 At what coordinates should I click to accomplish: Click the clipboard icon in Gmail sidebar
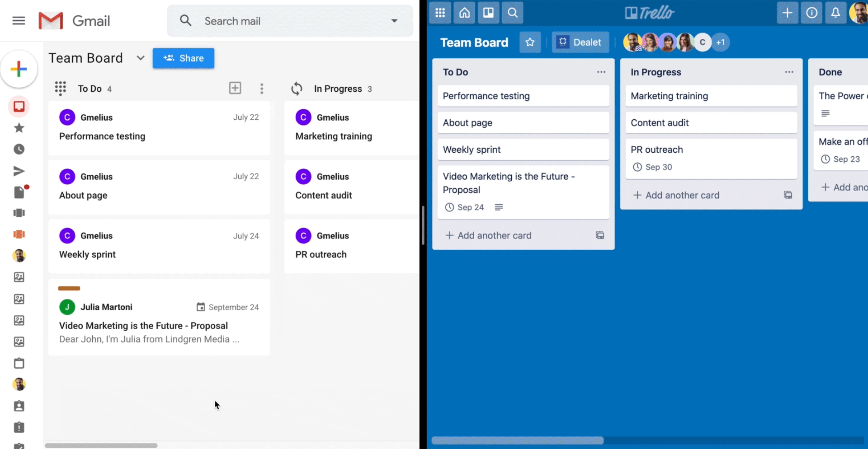pyautogui.click(x=19, y=363)
